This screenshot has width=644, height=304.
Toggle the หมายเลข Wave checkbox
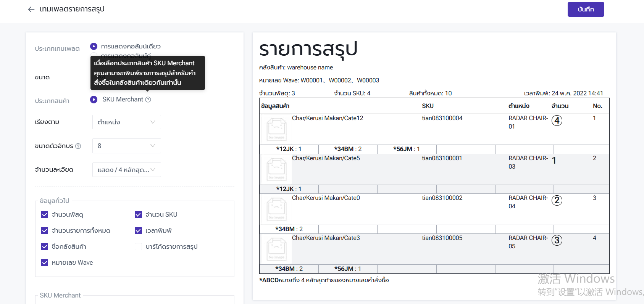(x=45, y=263)
